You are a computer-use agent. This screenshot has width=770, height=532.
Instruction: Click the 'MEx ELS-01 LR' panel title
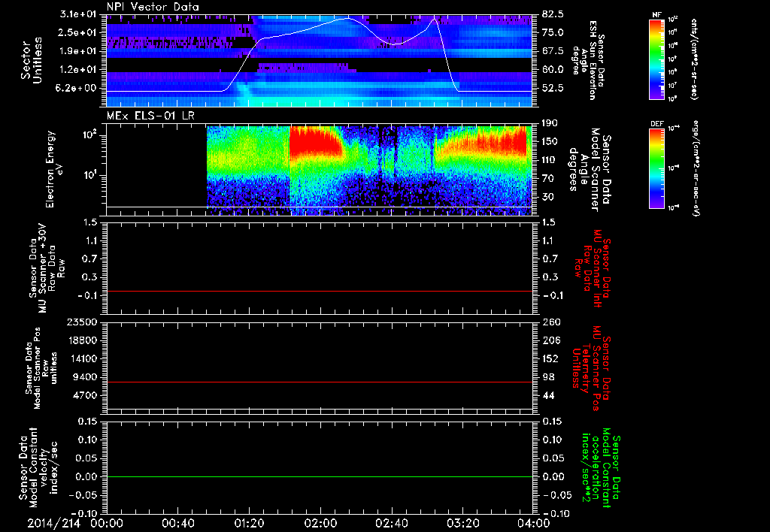(x=150, y=116)
